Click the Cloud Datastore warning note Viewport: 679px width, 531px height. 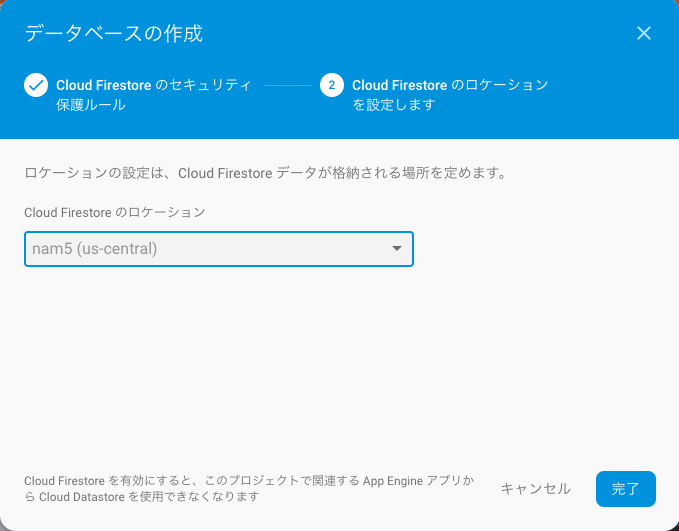(x=249, y=489)
